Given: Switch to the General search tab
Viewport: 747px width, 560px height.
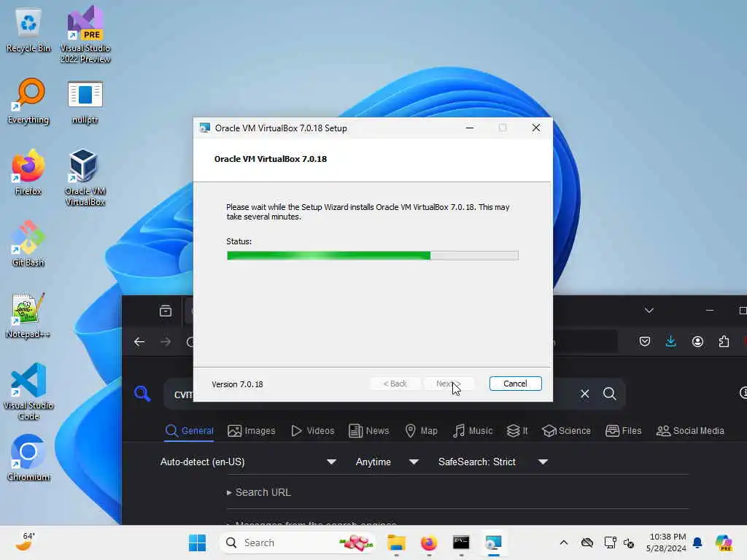Looking at the screenshot, I should pyautogui.click(x=189, y=431).
